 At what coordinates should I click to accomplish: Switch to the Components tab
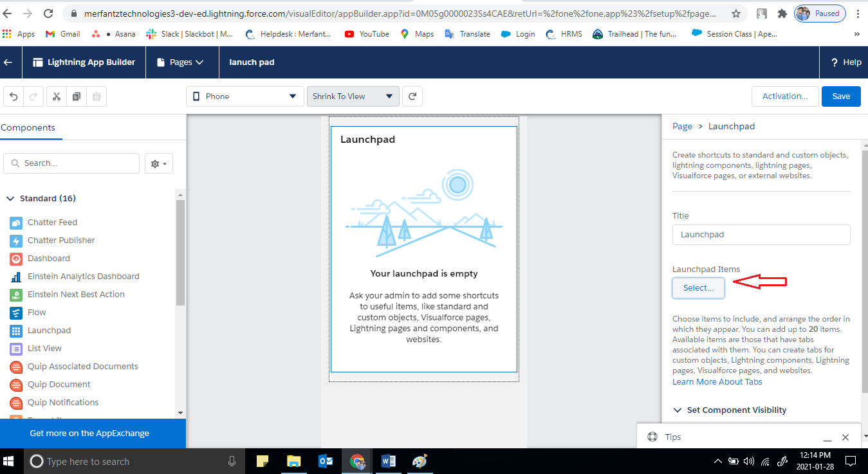[x=30, y=127]
